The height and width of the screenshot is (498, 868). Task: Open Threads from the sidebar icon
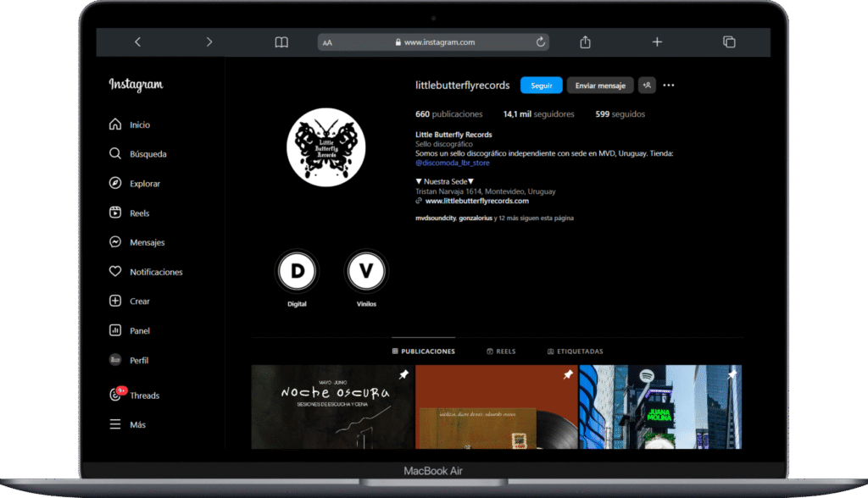[115, 395]
